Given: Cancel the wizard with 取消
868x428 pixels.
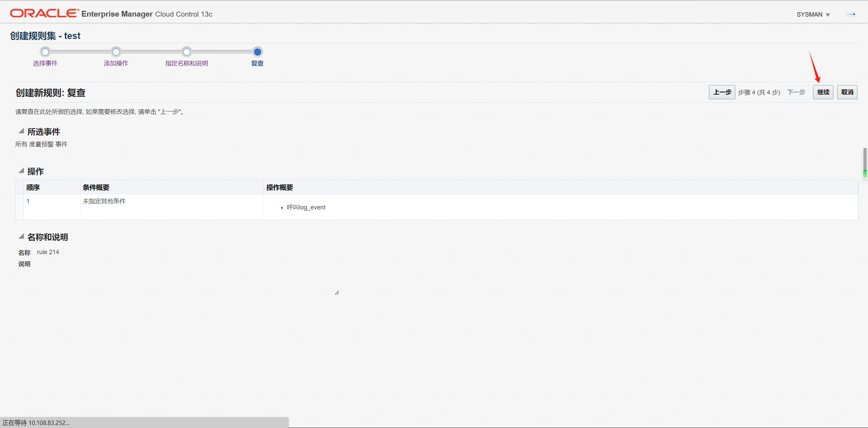Looking at the screenshot, I should point(847,92).
